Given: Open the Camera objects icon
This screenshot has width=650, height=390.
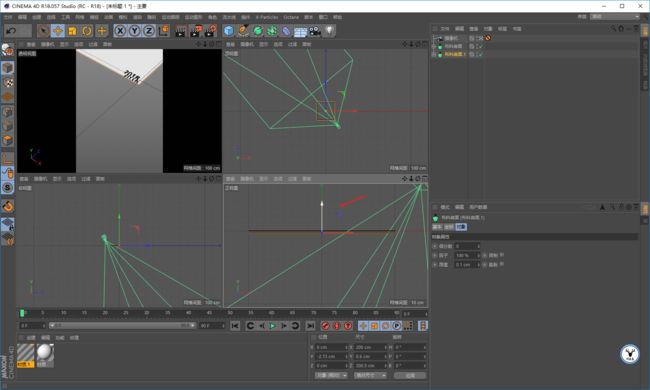Looking at the screenshot, I should (x=315, y=31).
